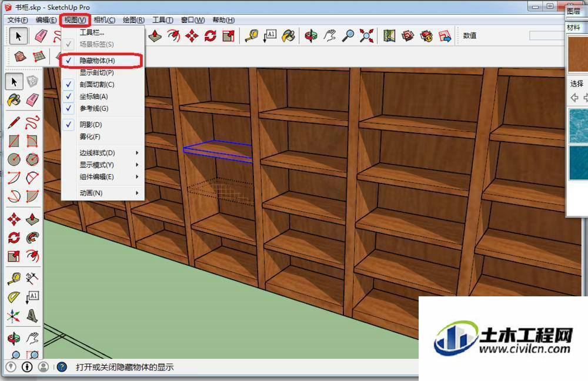Open the Add Location map icon

pos(390,36)
